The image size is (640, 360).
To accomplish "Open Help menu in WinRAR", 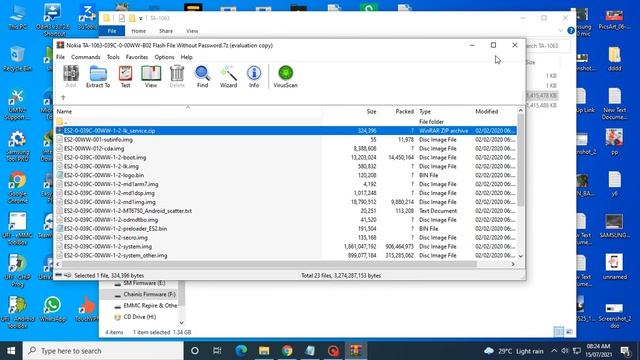I will click(x=187, y=57).
